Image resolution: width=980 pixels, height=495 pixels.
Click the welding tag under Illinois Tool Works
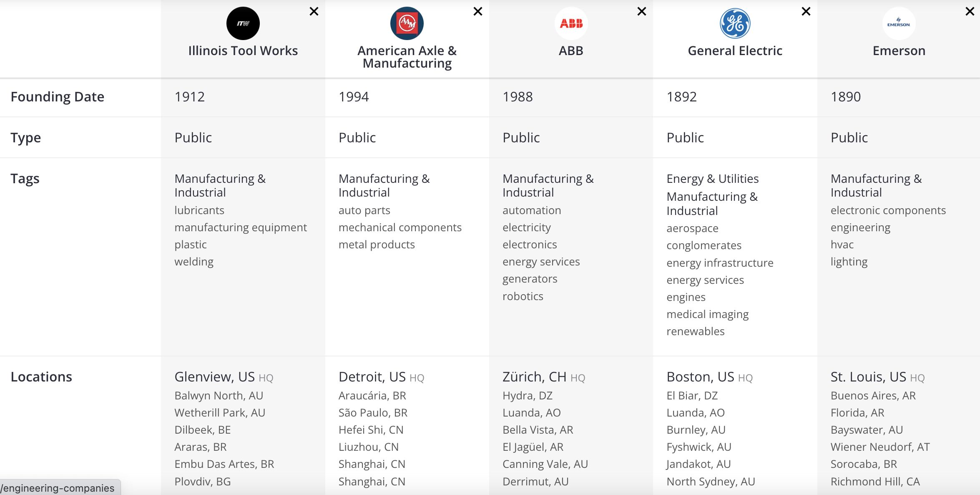(194, 262)
